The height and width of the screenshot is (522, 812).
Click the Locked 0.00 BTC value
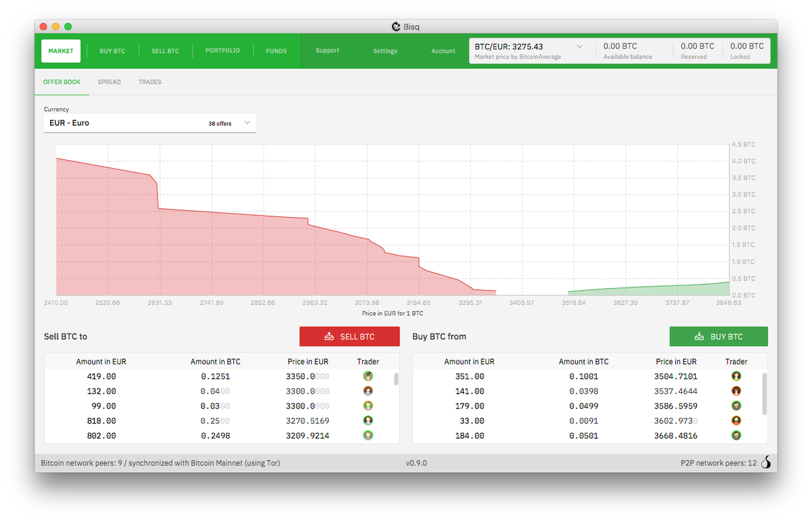pyautogui.click(x=747, y=46)
